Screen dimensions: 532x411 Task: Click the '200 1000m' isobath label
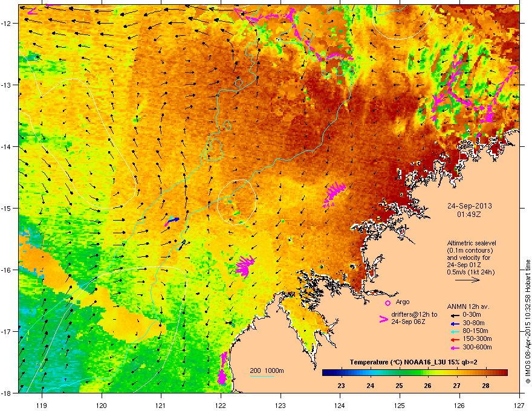click(267, 371)
